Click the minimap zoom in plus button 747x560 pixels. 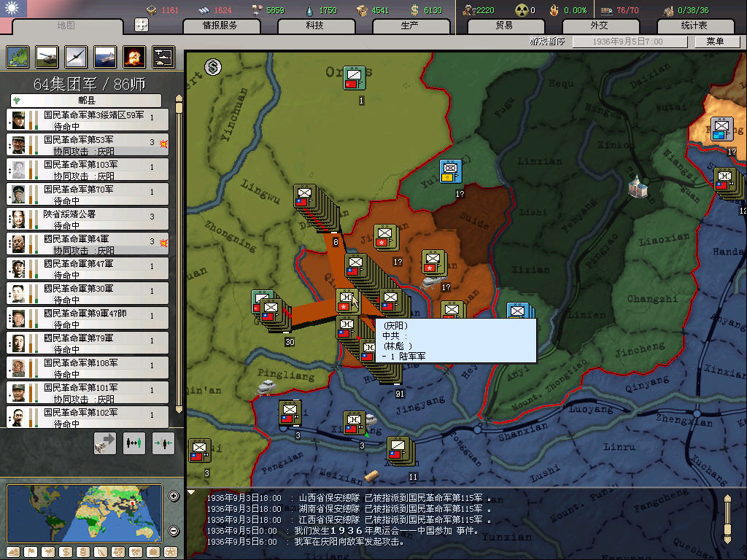pyautogui.click(x=174, y=497)
